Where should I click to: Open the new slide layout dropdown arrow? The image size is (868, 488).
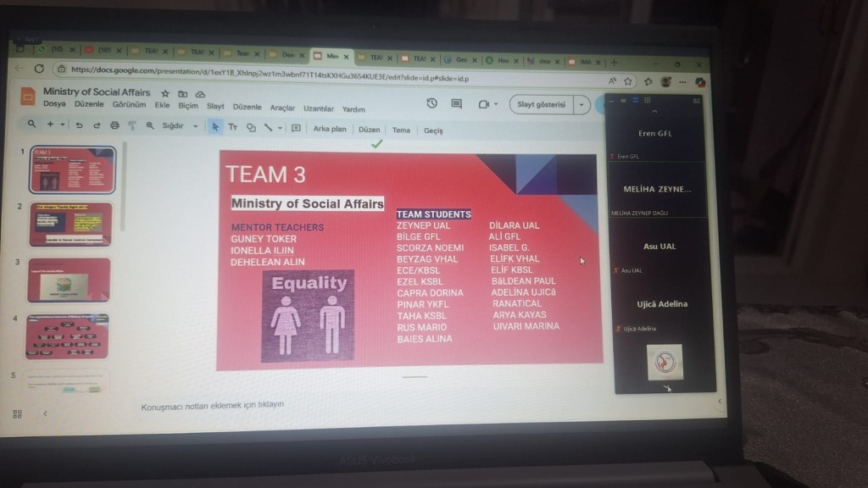click(x=62, y=125)
